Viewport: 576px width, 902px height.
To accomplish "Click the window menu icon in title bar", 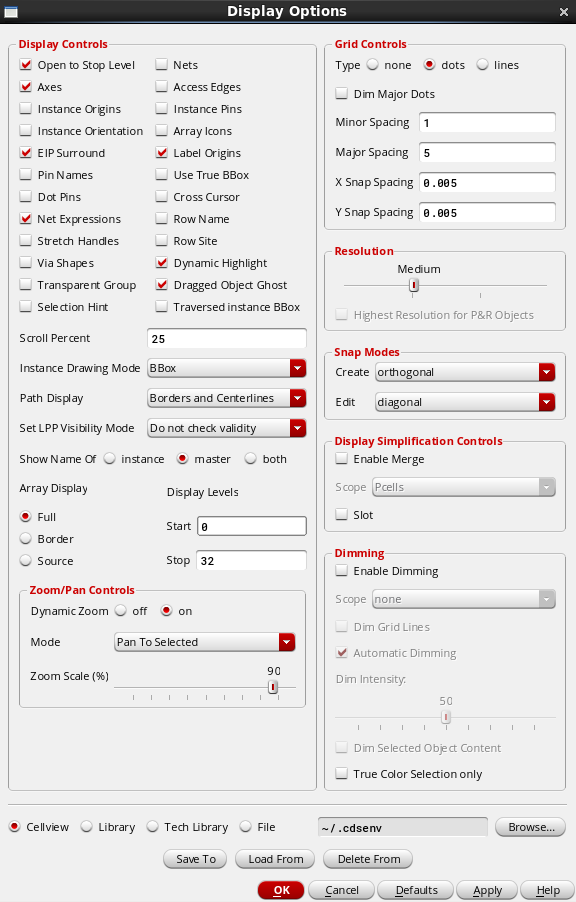I will [10, 12].
